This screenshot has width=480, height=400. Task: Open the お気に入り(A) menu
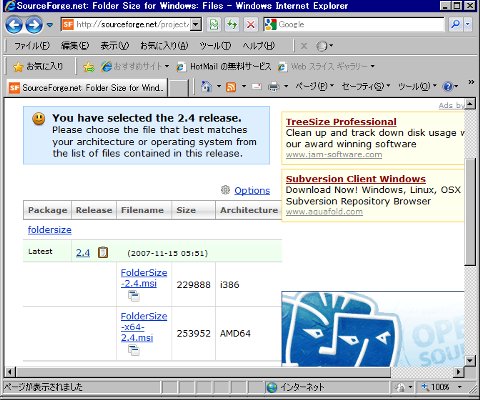(164, 46)
